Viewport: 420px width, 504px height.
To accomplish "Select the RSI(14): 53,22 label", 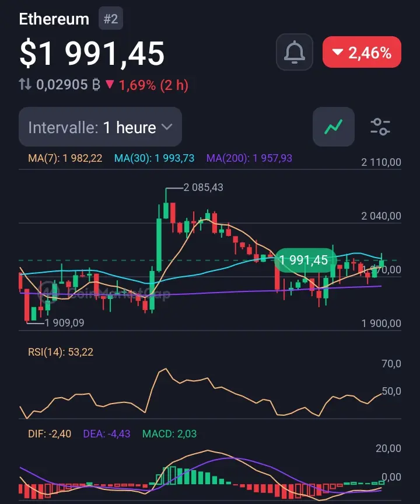I will pyautogui.click(x=61, y=352).
